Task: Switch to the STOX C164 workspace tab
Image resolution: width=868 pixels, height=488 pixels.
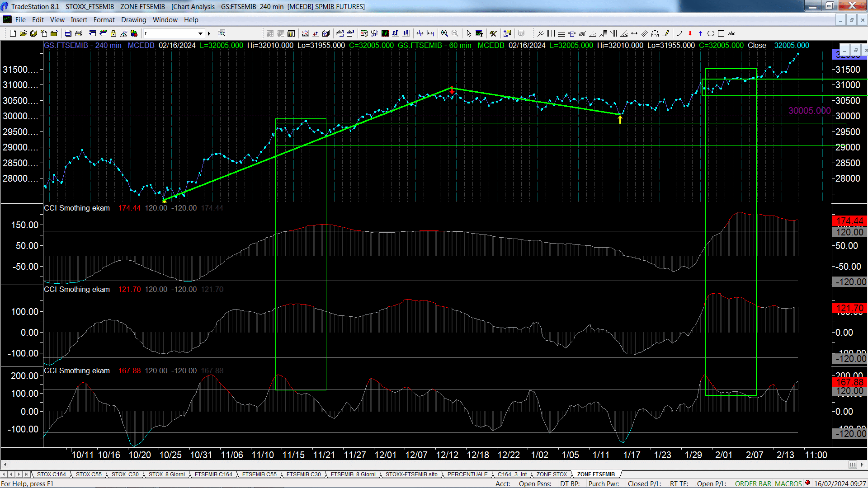Action: pyautogui.click(x=51, y=474)
